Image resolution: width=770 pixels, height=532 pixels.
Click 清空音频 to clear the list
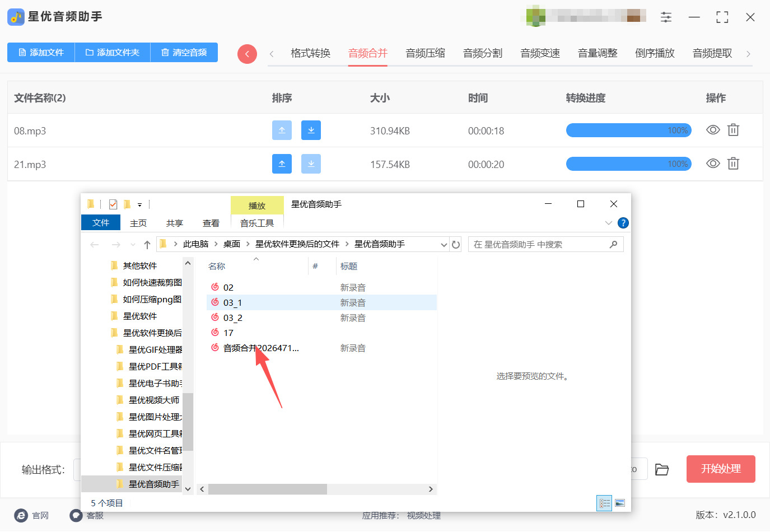[184, 53]
